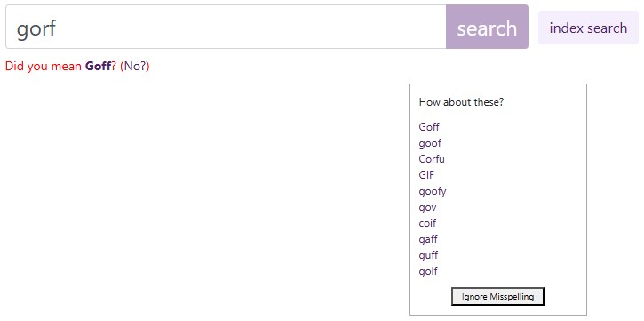Select the gaff suggestion
Image resolution: width=644 pixels, height=321 pixels.
(428, 239)
